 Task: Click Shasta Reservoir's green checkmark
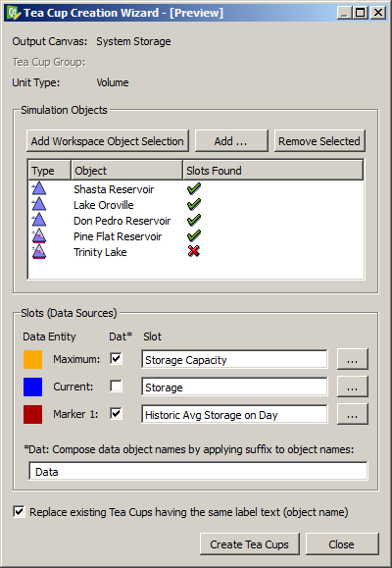194,188
